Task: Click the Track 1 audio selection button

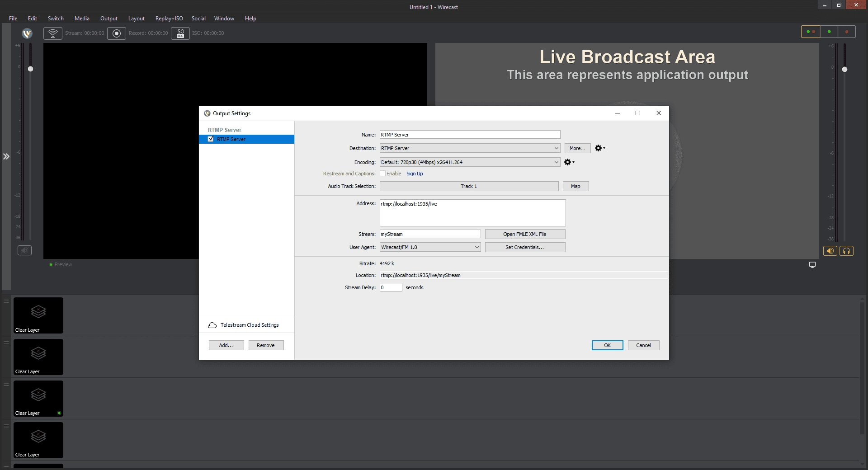Action: point(469,186)
